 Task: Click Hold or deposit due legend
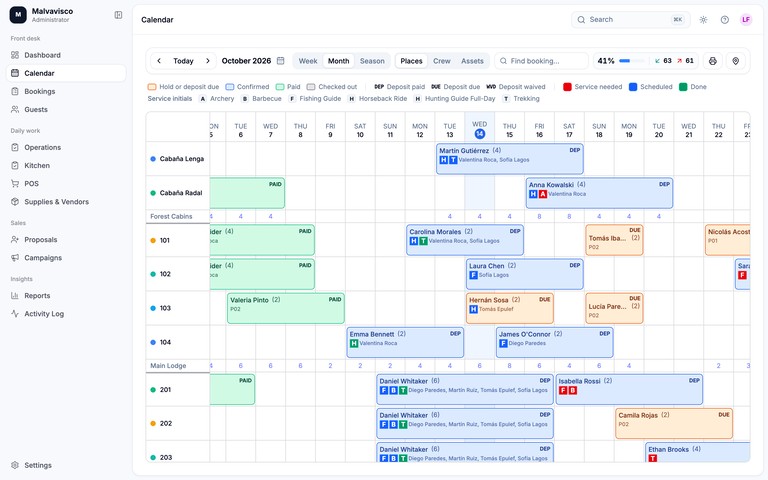pos(183,87)
